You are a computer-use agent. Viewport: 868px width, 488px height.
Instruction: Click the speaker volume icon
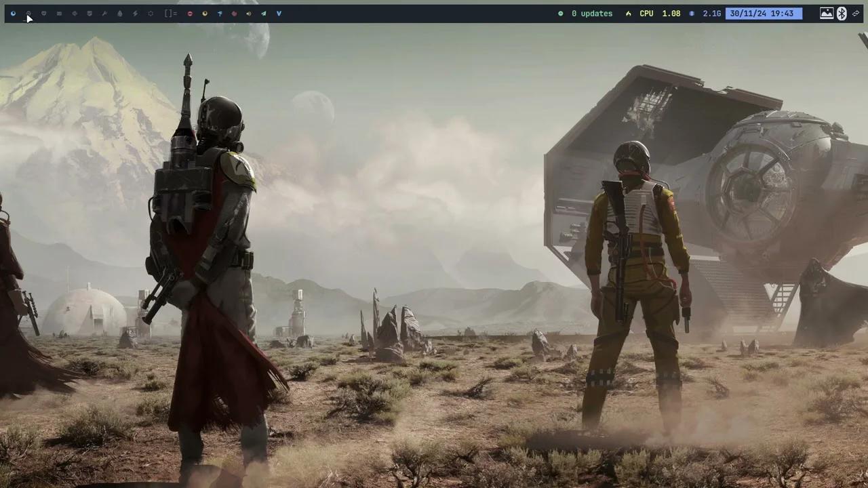249,14
